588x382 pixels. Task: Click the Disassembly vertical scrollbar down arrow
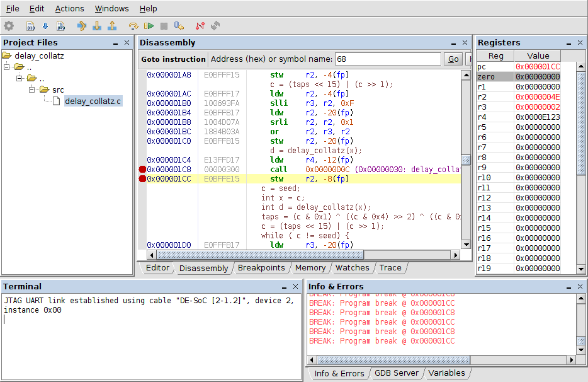pyautogui.click(x=466, y=245)
